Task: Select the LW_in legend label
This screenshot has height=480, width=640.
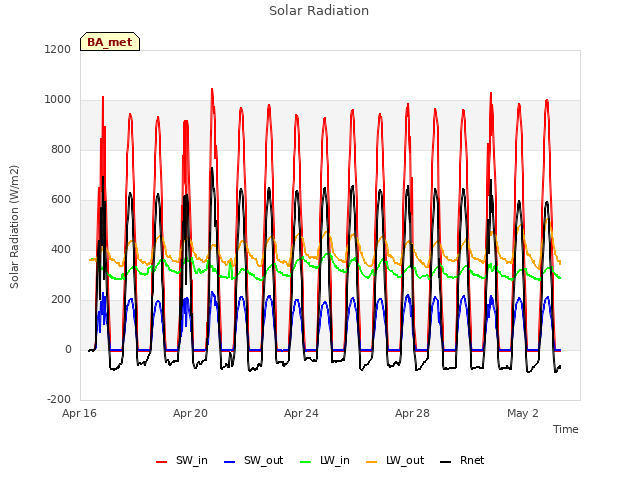Action: (x=335, y=460)
